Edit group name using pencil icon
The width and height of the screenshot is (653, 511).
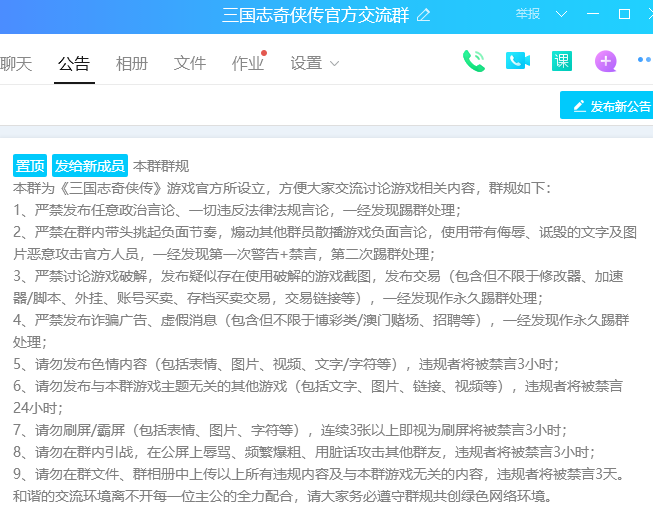424,15
